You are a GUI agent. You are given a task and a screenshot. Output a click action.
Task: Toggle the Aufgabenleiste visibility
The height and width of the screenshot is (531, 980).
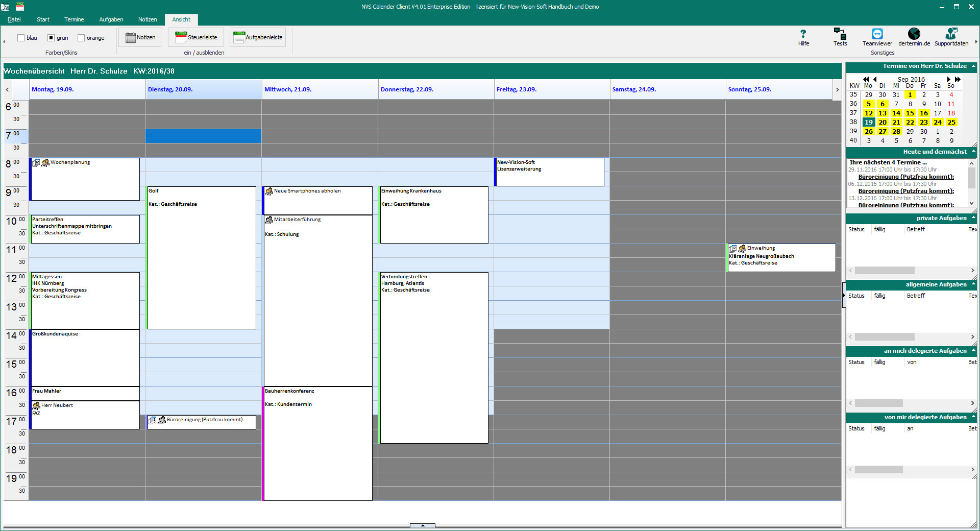pyautogui.click(x=258, y=37)
